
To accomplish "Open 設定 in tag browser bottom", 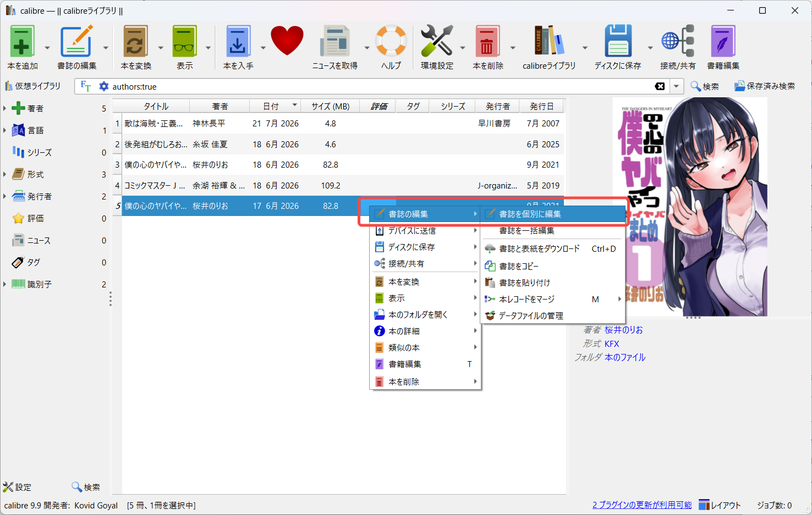I will pyautogui.click(x=18, y=487).
